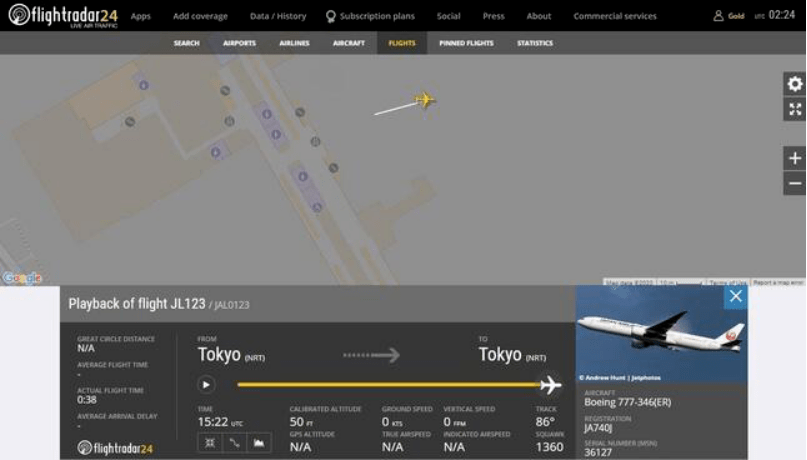
Task: Switch to the AIRPORTS tab
Action: click(x=239, y=43)
